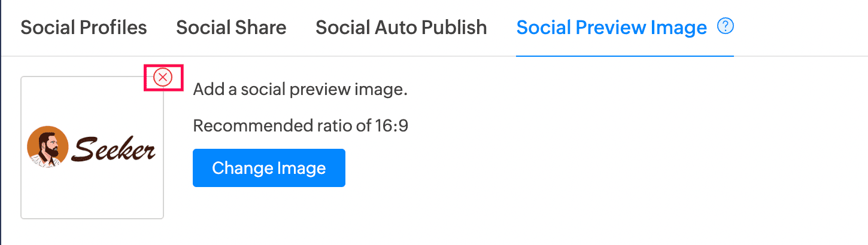
Task: Open the Social Share tab
Action: [x=231, y=27]
